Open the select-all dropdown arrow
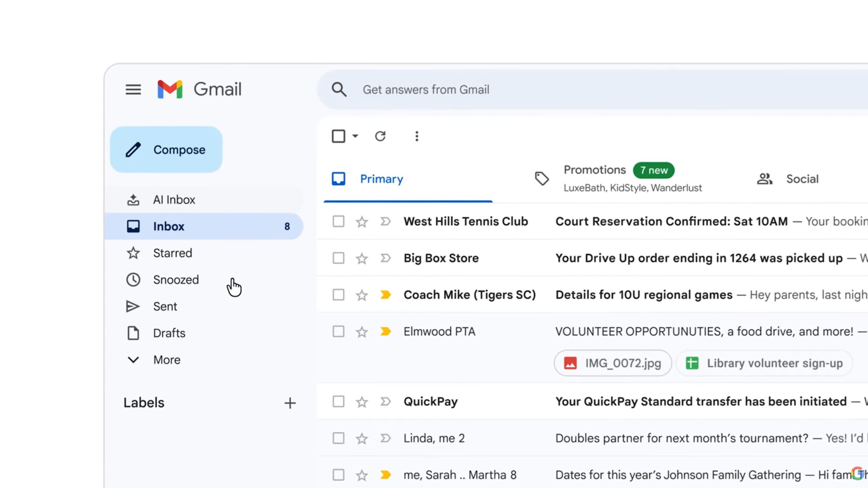Image resolution: width=868 pixels, height=488 pixels. (355, 136)
